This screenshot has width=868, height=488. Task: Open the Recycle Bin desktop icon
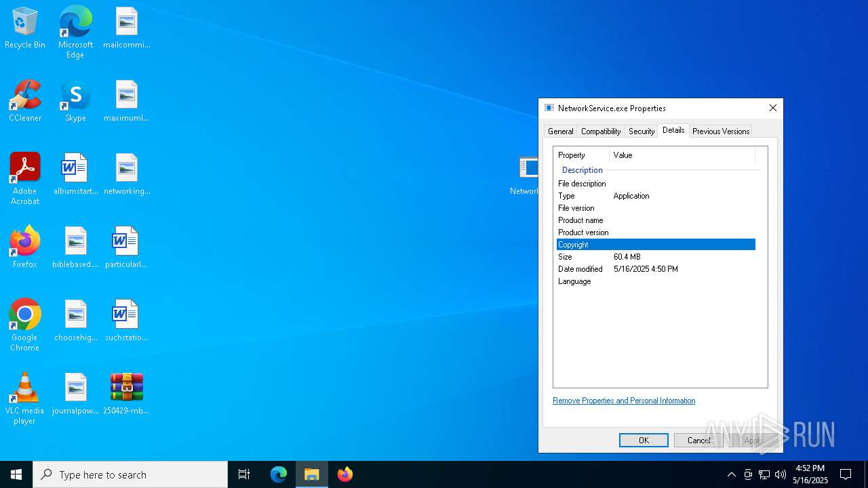(25, 28)
